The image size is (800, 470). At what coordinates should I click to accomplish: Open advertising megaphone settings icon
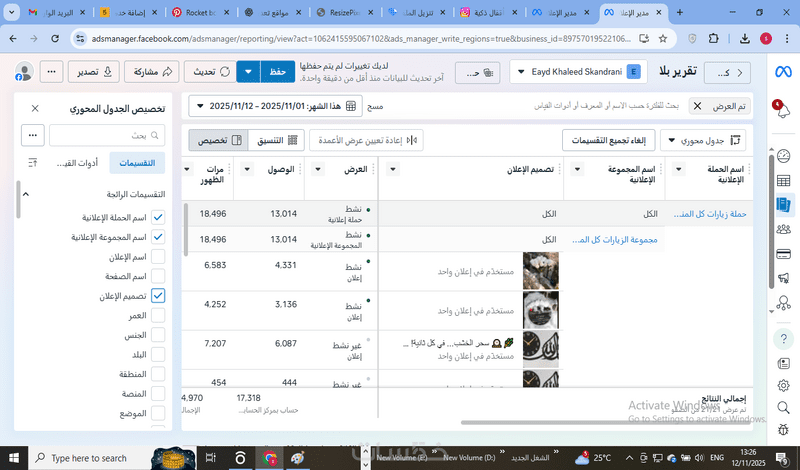click(783, 278)
